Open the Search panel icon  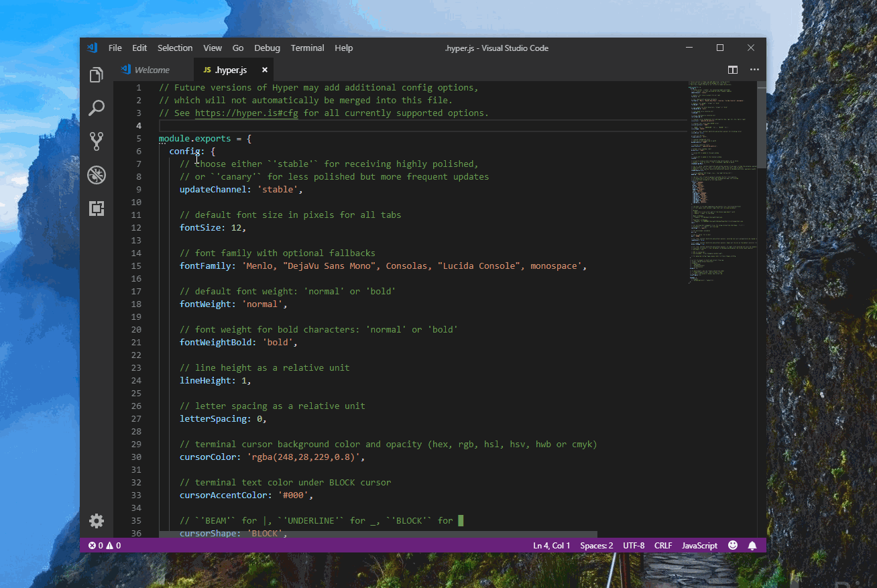[x=97, y=108]
